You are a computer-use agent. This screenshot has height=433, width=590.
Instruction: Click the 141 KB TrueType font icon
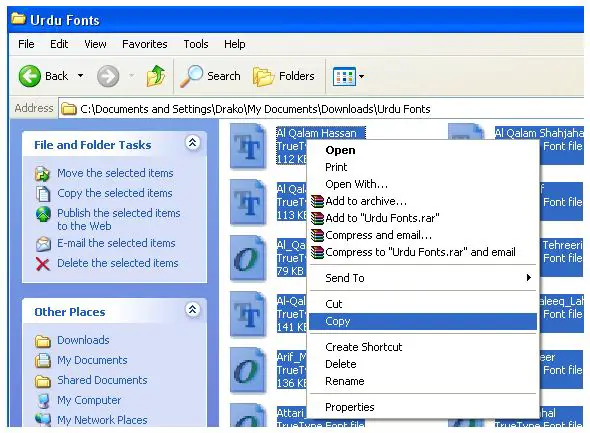pyautogui.click(x=248, y=314)
